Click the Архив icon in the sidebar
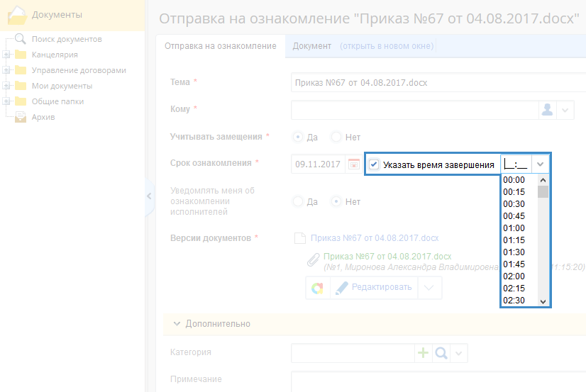This screenshot has height=392, width=586. coord(20,117)
